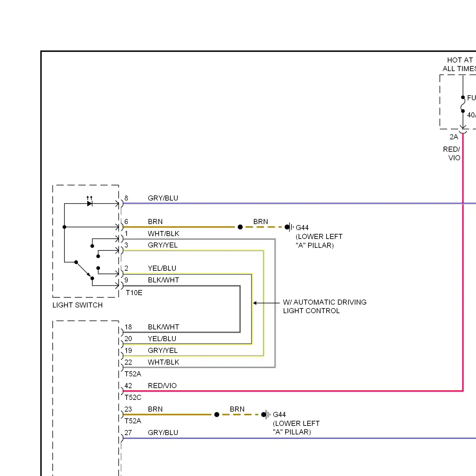This screenshot has height=476, width=476.
Task: Click the RED/VIO label under pin 2A
Action: point(452,154)
